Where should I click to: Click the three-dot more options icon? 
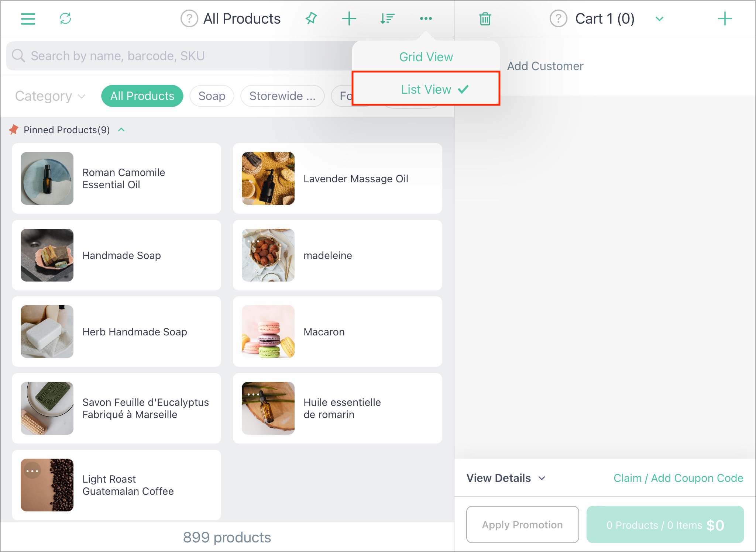pos(426,18)
